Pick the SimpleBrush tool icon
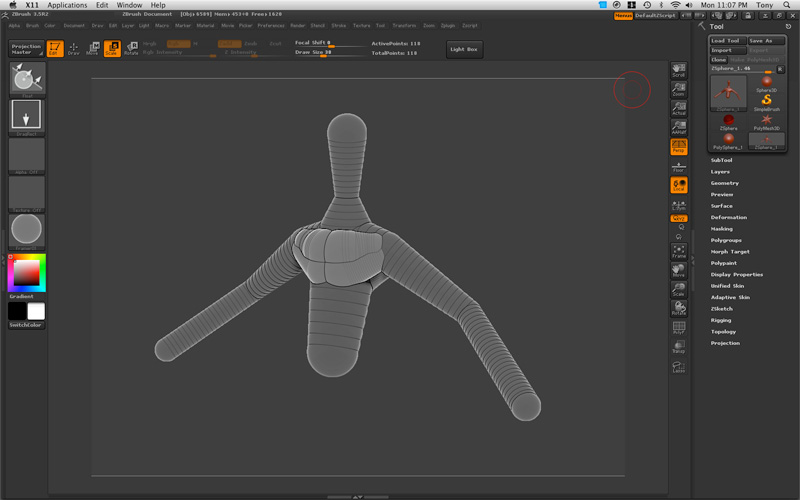This screenshot has width=800, height=500. (766, 101)
